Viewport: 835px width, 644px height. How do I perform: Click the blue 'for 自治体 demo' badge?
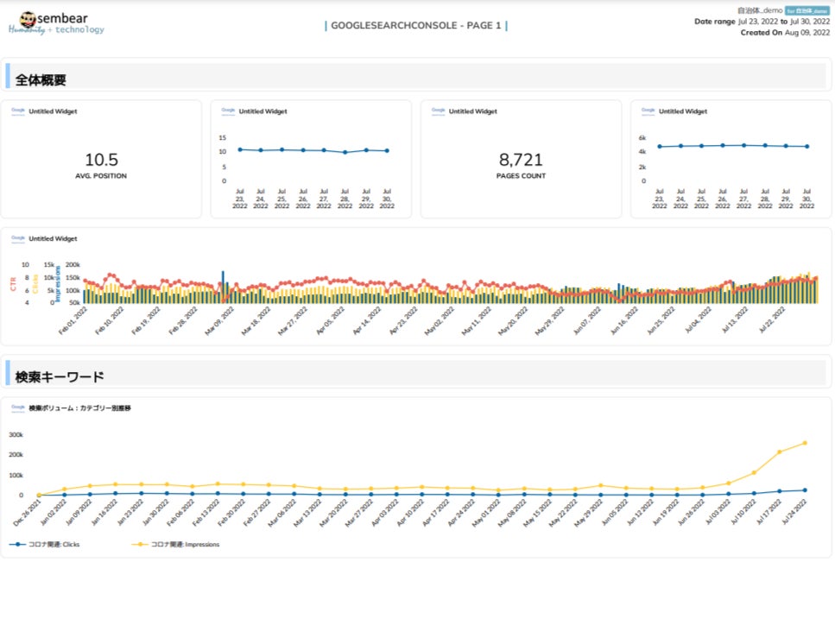point(807,10)
